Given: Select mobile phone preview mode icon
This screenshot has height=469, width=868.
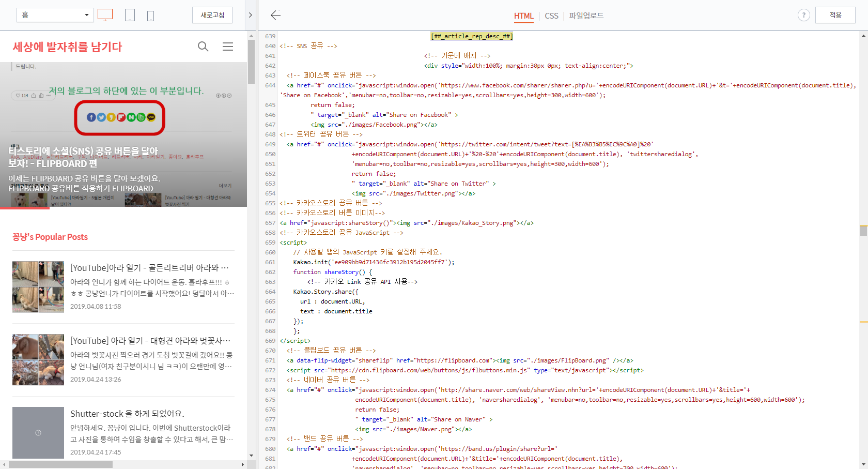Looking at the screenshot, I should pos(151,16).
